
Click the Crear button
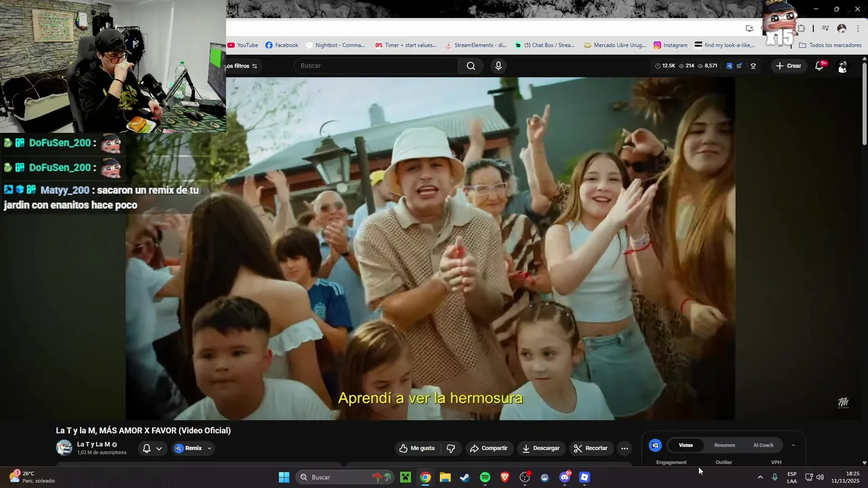[789, 66]
